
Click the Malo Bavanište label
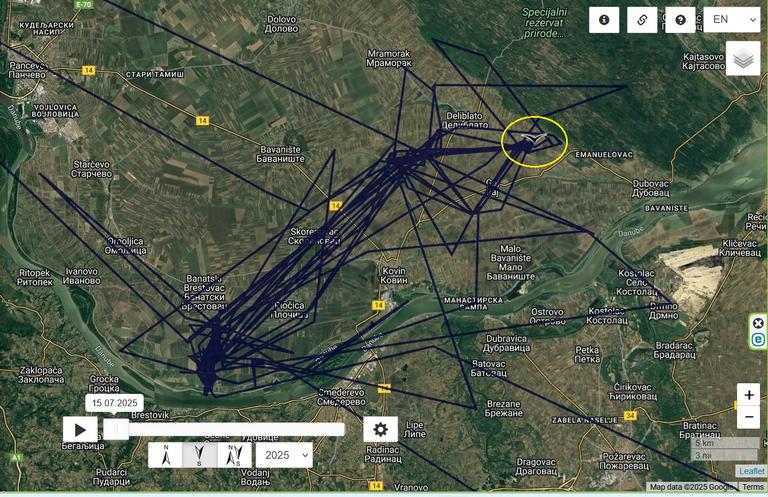510,262
